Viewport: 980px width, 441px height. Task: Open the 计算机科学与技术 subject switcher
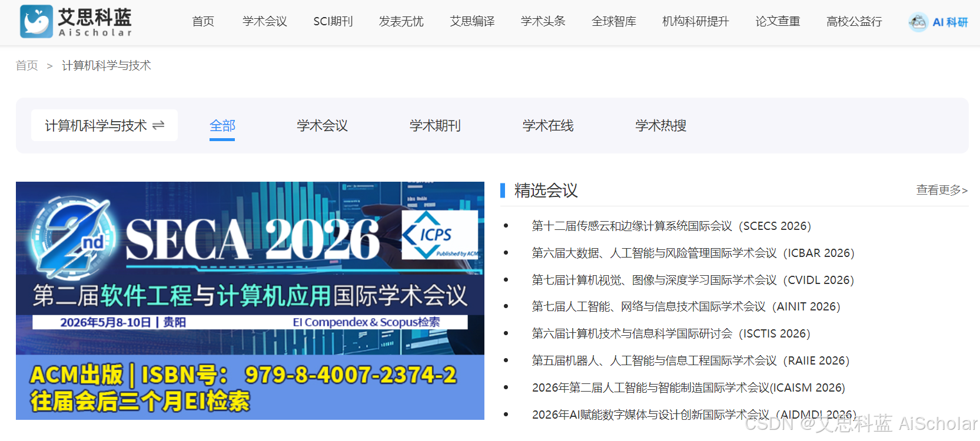pos(104,125)
